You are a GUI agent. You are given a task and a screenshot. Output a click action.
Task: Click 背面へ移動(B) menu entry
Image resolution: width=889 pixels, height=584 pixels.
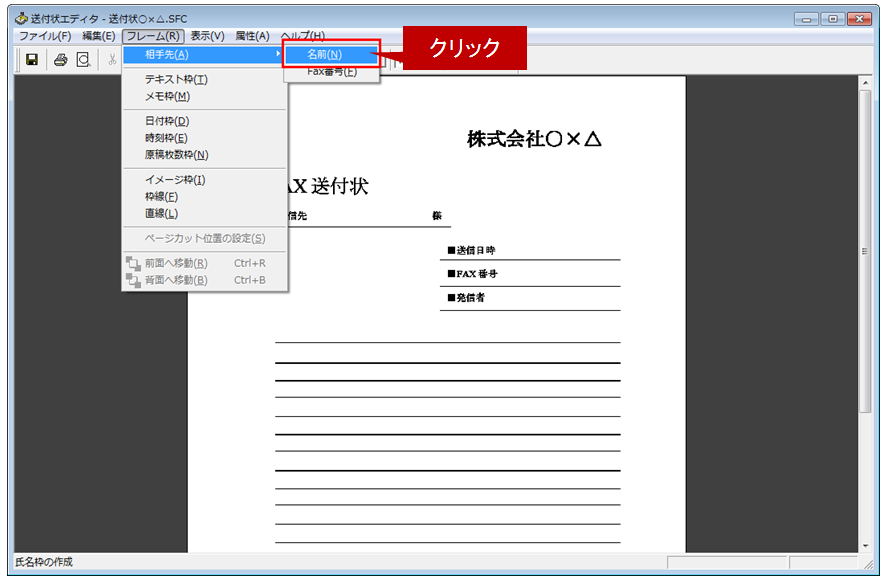click(x=204, y=280)
